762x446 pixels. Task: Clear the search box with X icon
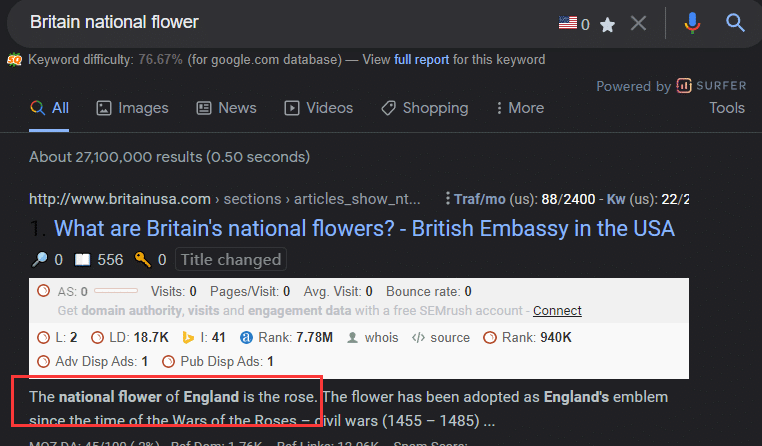click(x=638, y=23)
